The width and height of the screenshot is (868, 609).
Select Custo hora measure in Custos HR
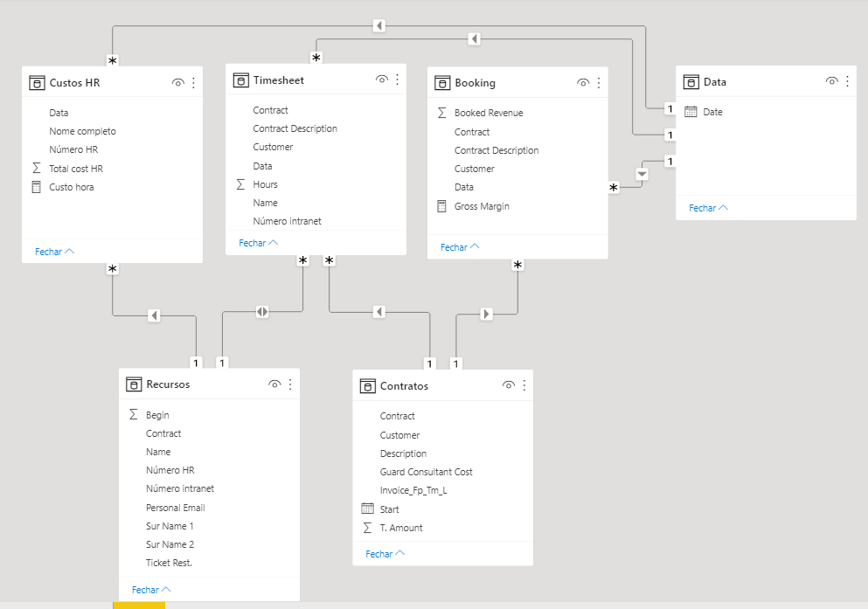(x=72, y=187)
